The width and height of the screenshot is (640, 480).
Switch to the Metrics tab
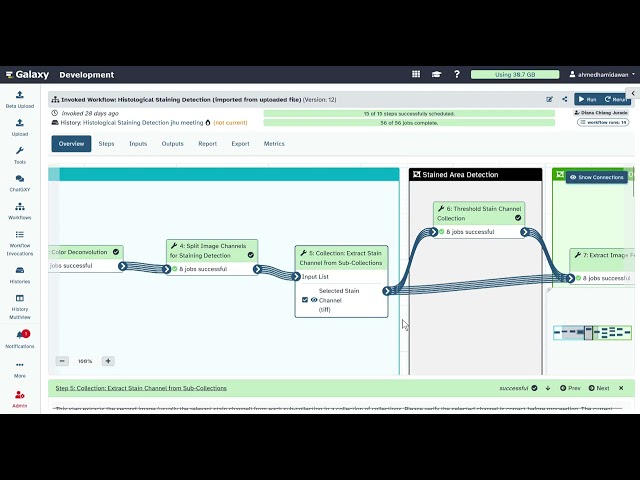[x=274, y=144]
